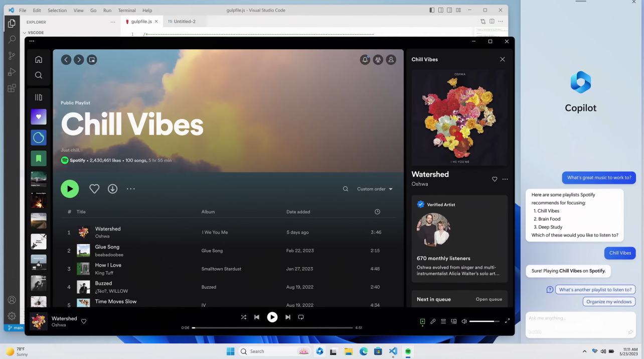Skip to the previous track

pos(257,317)
